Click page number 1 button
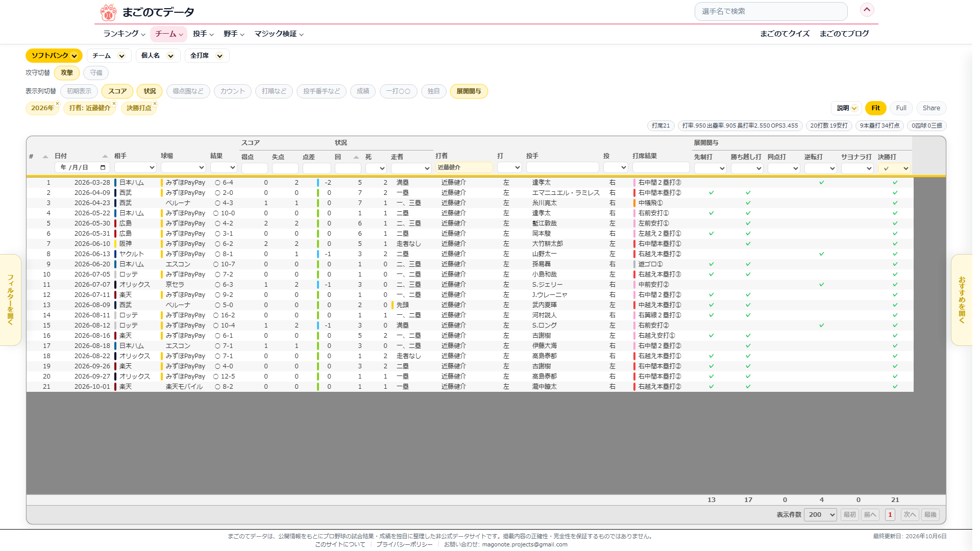 (890, 515)
